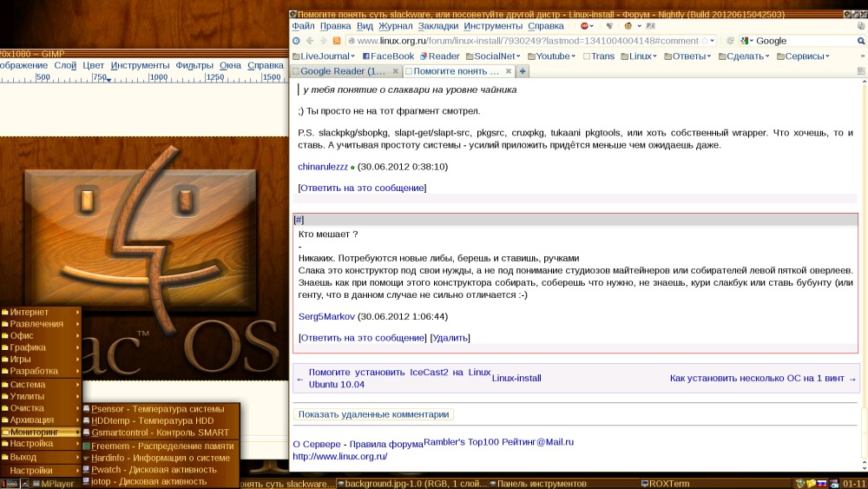Viewport: 868px width, 489px height.
Task: Launch Hardinfo system information entry
Action: (161, 458)
